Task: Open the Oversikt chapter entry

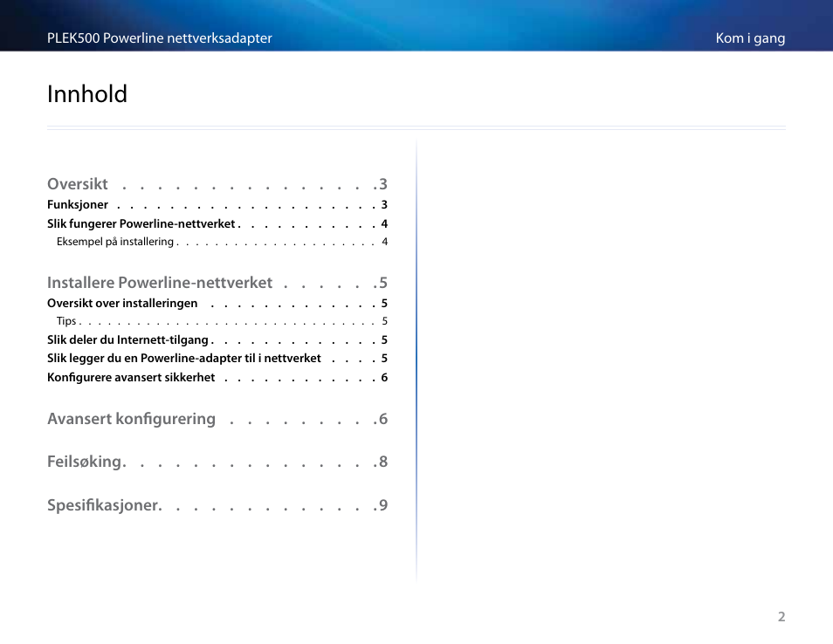Action: pos(217,184)
